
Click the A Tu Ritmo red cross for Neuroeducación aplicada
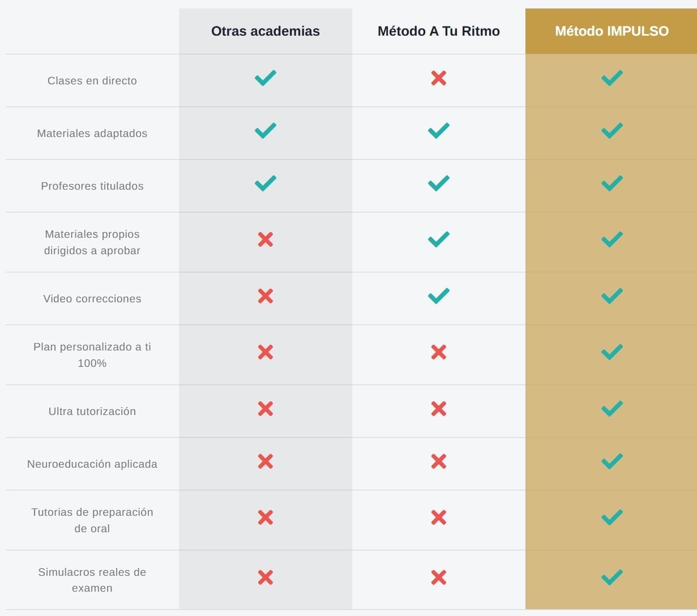coord(438,461)
